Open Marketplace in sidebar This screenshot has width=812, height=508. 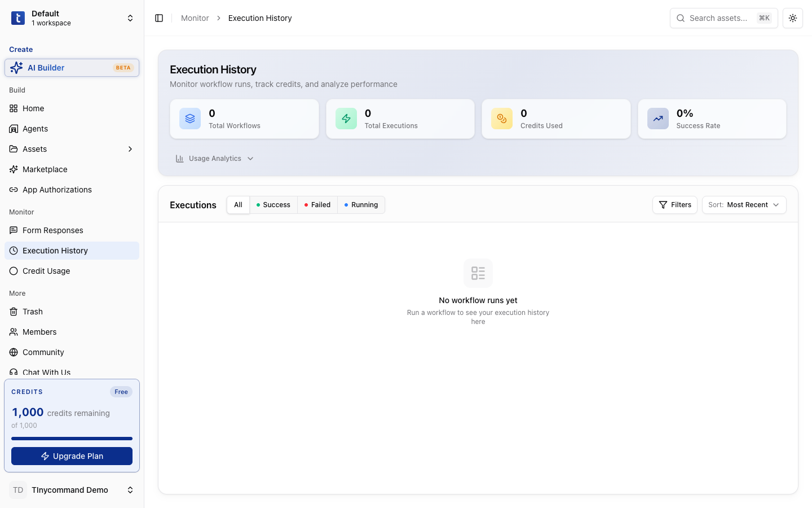tap(72, 169)
